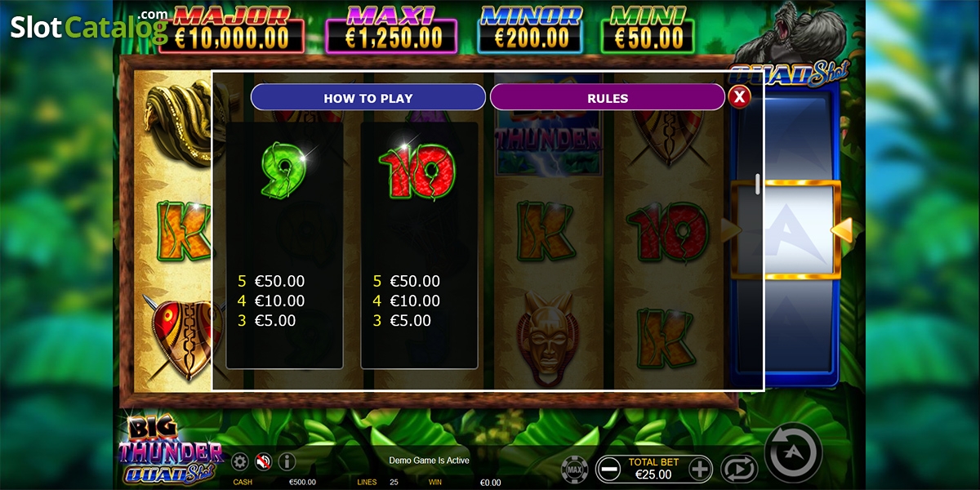Open the settings gear icon

[x=240, y=462]
